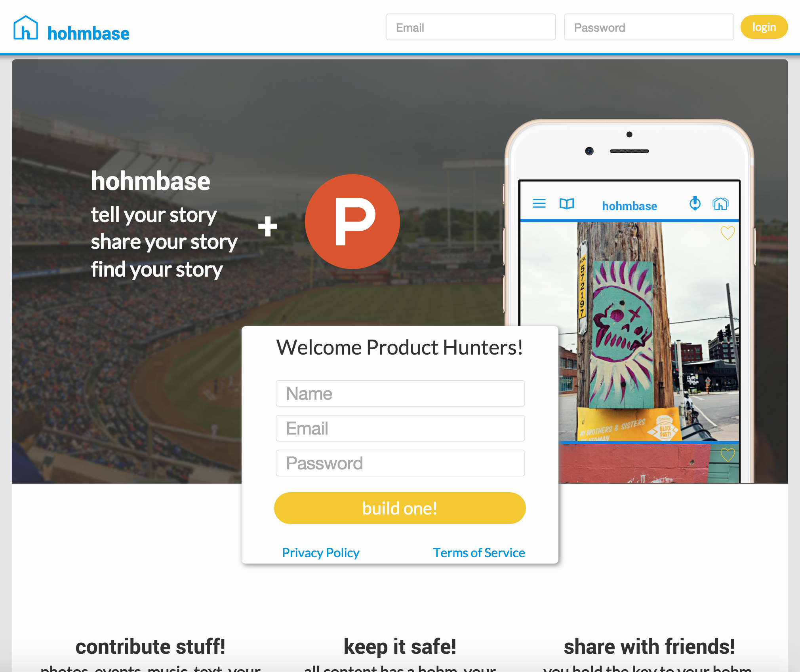
Task: Click the Email field in signup form
Action: click(x=400, y=428)
